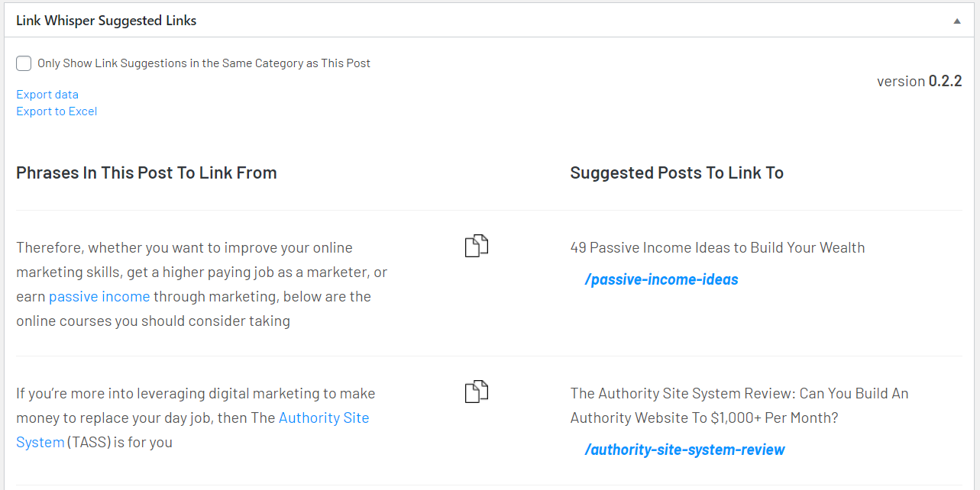The image size is (980, 490).
Task: Click the 49 Passive Income Ideas post title
Action: (x=717, y=247)
